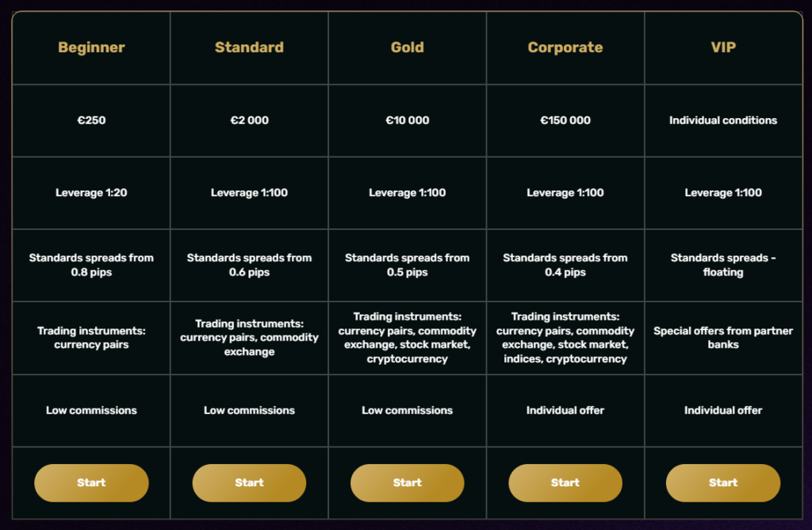
Task: Click the Corporate column title
Action: [565, 48]
